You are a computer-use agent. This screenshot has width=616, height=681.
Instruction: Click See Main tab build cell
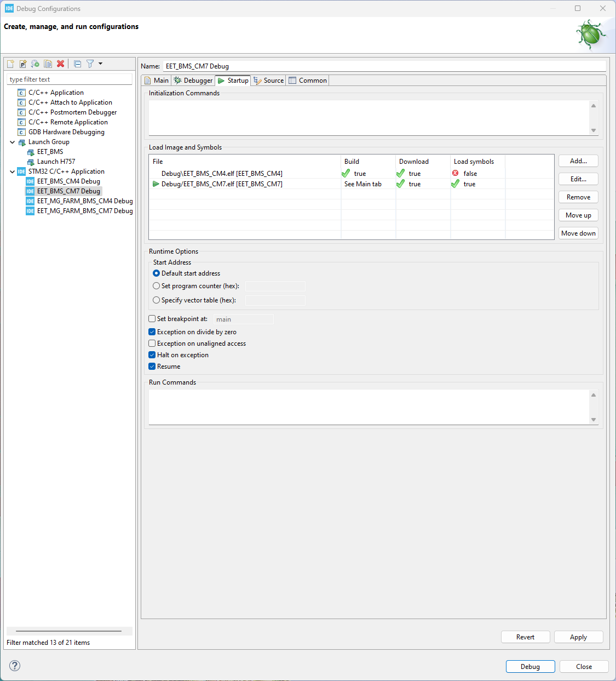click(x=363, y=184)
